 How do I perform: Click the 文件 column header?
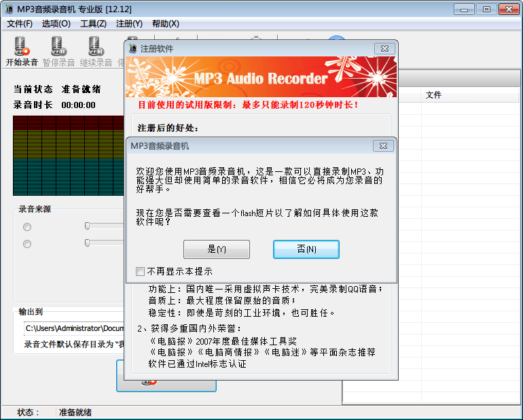tap(433, 95)
